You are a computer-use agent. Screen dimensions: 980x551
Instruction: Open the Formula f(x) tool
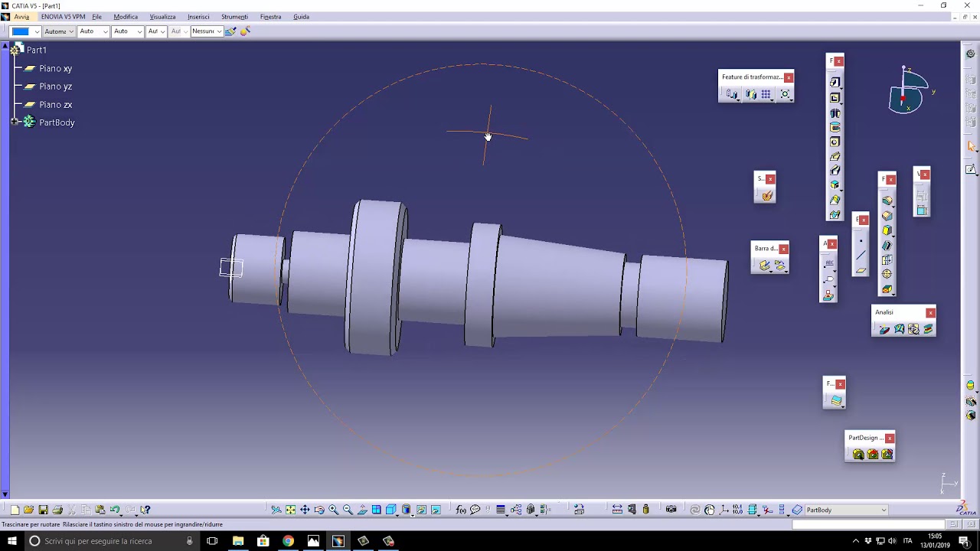(x=461, y=510)
